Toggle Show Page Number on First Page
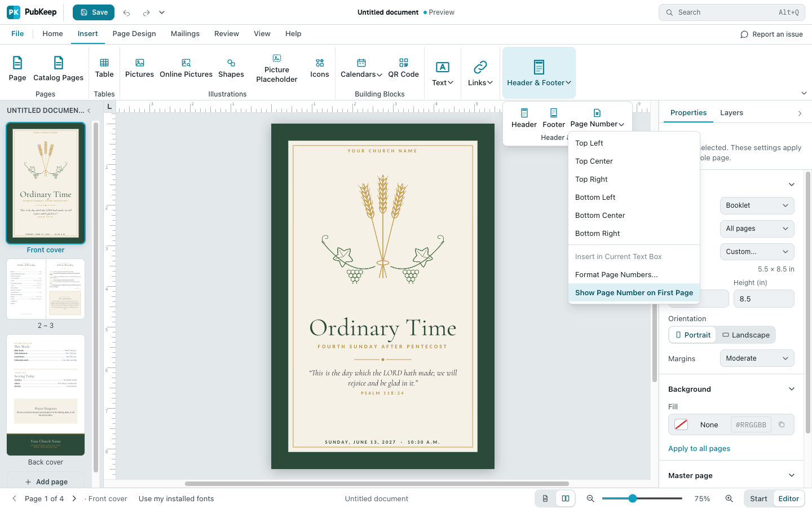812x508 pixels. [x=634, y=292]
